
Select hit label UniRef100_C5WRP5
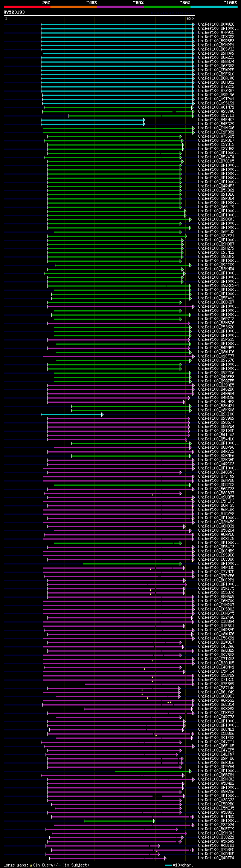pyautogui.click(x=216, y=70)
